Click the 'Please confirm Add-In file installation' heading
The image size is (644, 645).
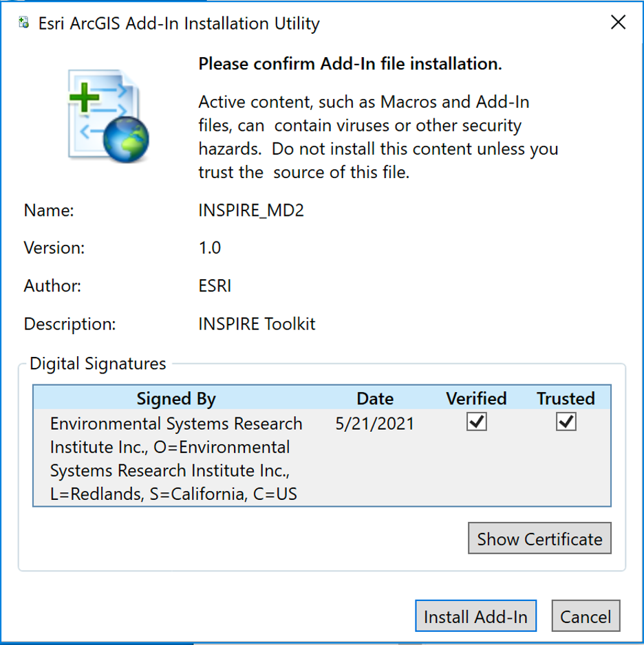tap(350, 64)
